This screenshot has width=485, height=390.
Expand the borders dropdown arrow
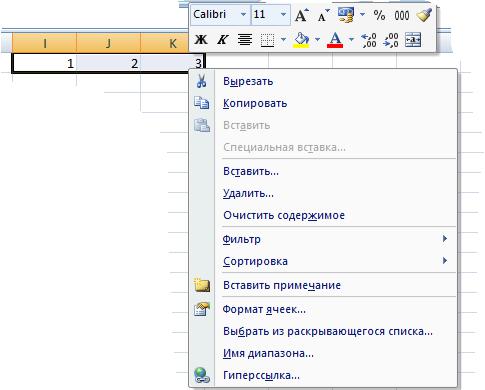pyautogui.click(x=283, y=40)
